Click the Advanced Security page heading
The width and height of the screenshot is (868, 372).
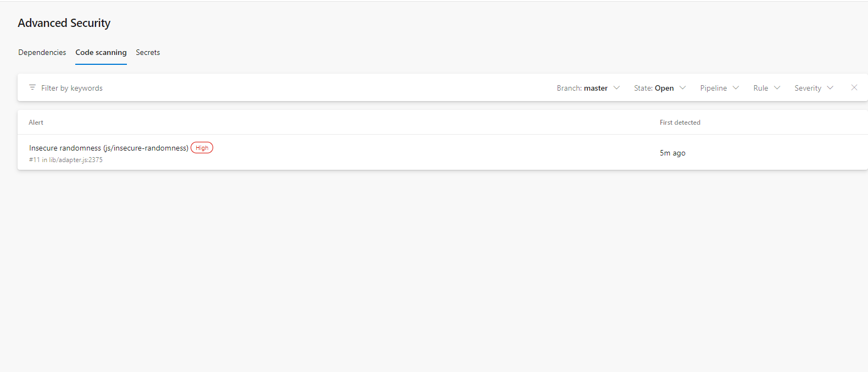(64, 23)
